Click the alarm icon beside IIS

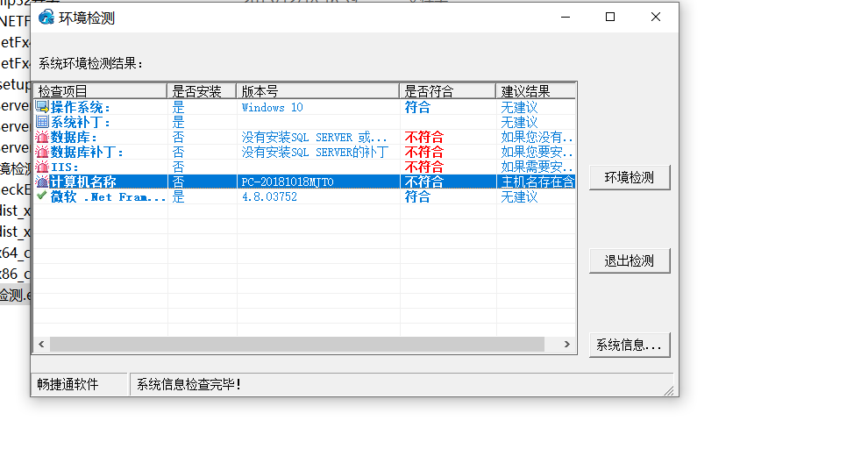point(42,167)
